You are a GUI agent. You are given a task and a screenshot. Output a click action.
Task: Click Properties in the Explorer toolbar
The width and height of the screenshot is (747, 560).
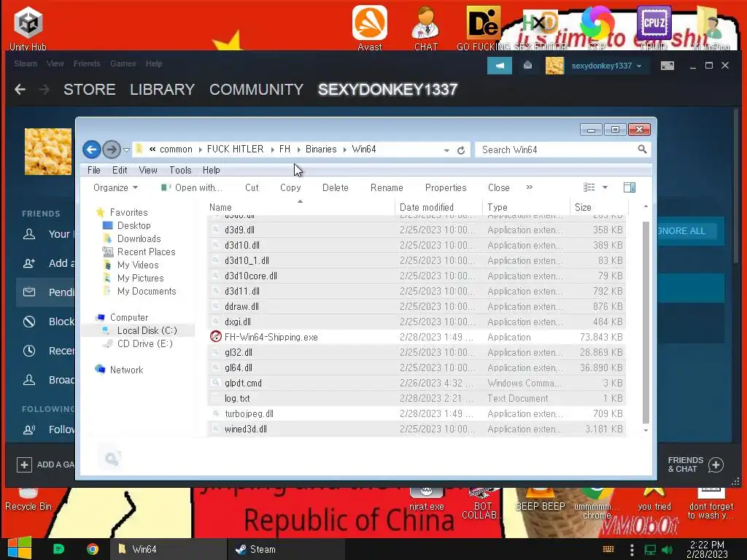(x=446, y=187)
